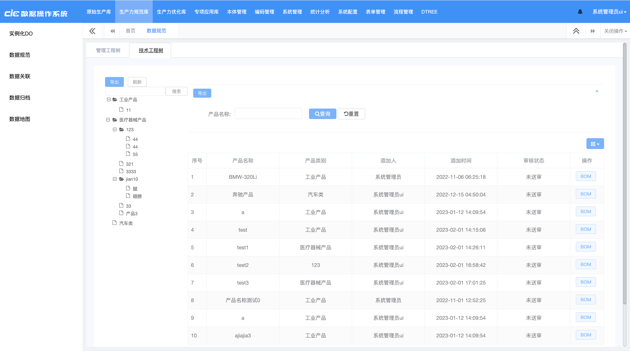Collapse the left sidebar with double-chevron icon
Viewport: 630px width, 364px height.
click(x=92, y=31)
